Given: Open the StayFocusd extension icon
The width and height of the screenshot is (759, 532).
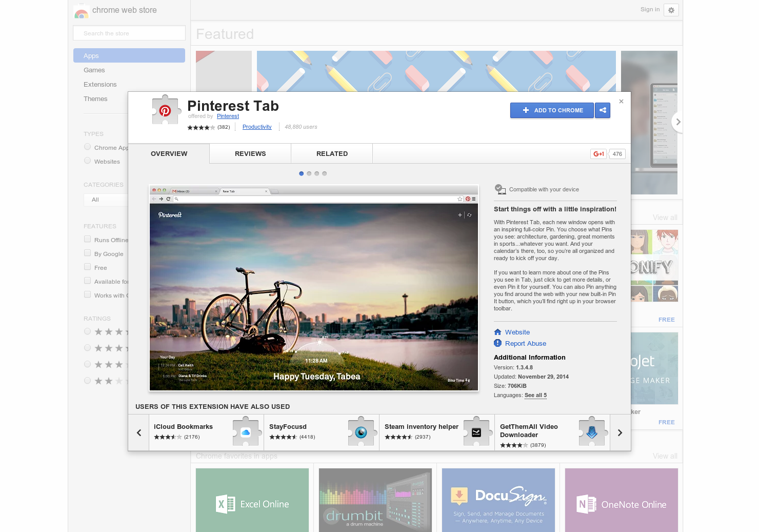Looking at the screenshot, I should click(362, 432).
